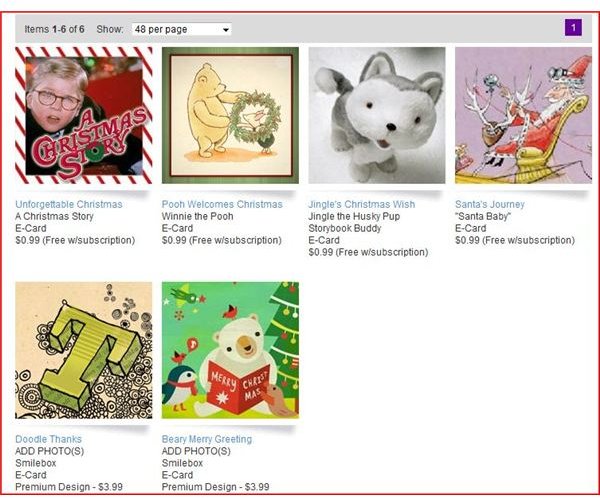Click the Unforgettable Christmas title link
Image resolution: width=600 pixels, height=498 pixels.
(69, 204)
